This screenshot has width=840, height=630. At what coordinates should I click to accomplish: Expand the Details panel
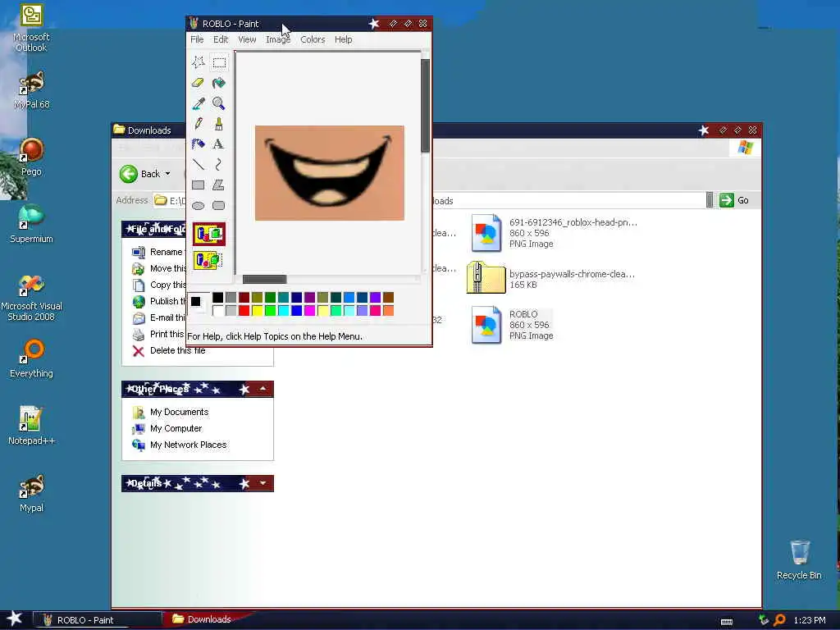click(263, 483)
